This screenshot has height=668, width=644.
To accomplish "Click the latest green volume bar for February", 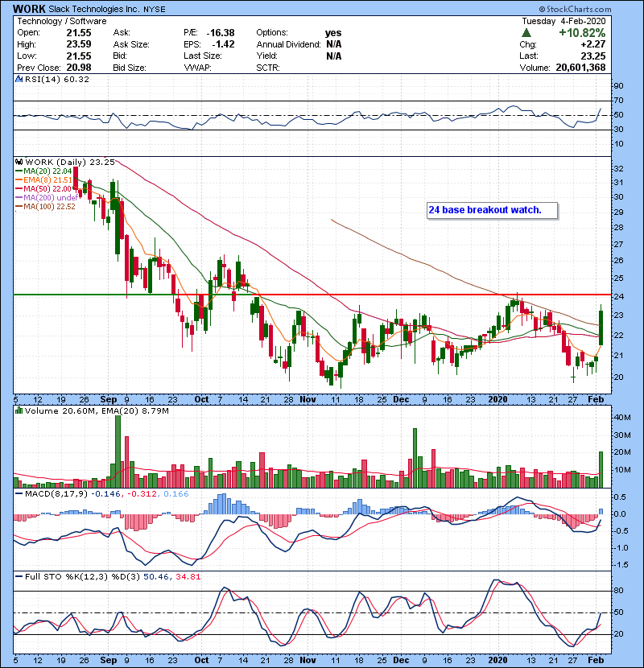I will tap(601, 469).
